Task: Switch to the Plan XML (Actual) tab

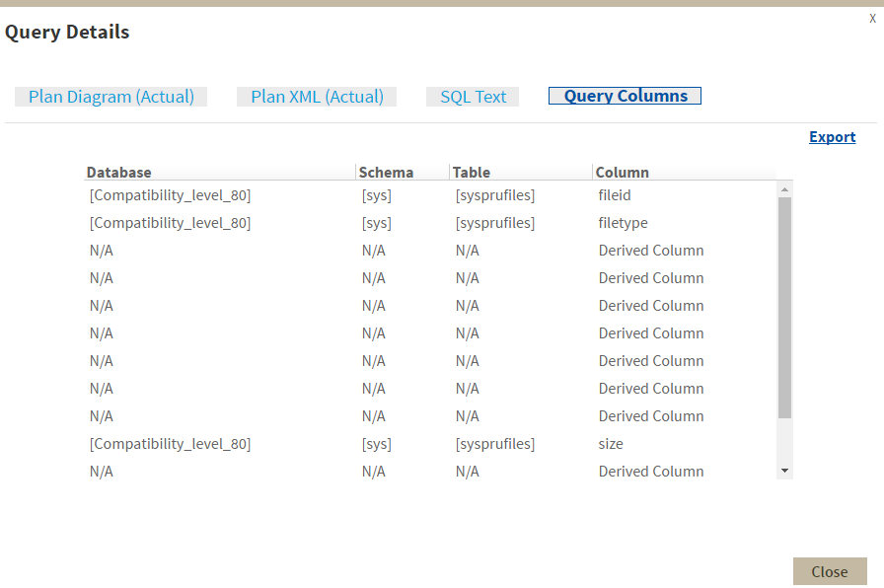Action: 317,97
